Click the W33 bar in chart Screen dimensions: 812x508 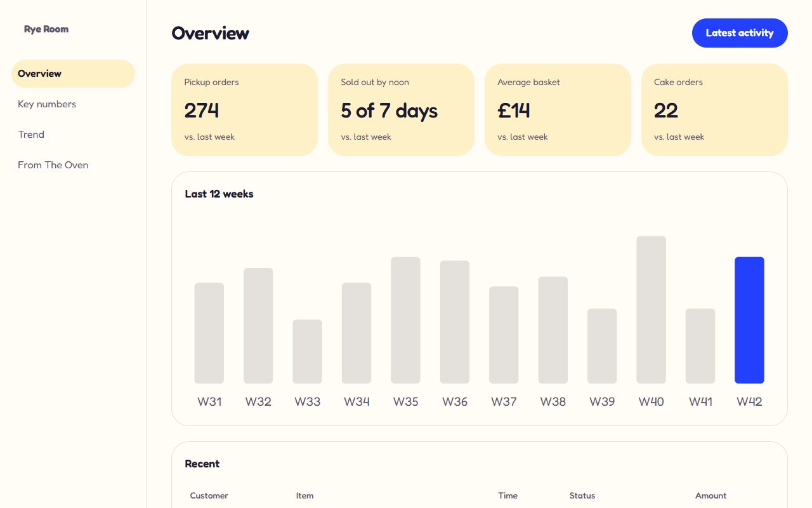(x=308, y=352)
